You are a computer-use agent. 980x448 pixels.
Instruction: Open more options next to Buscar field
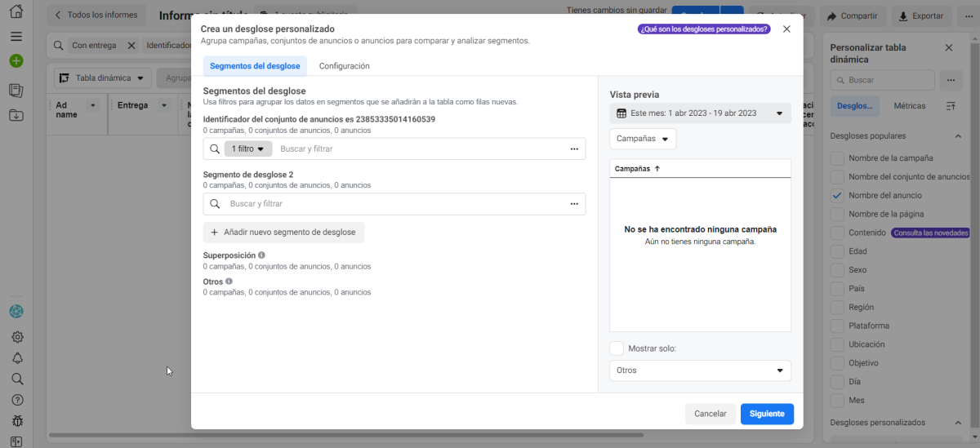949,80
